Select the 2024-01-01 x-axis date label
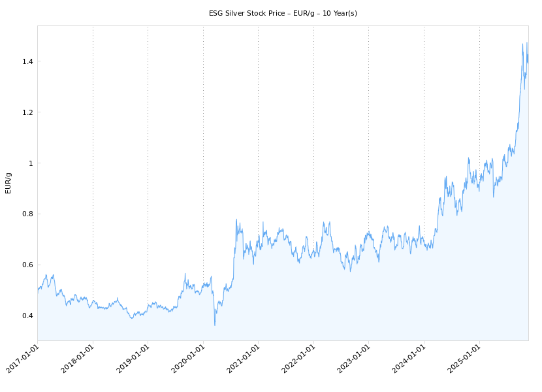Image resolution: width=542 pixels, height=392 pixels. pos(409,360)
